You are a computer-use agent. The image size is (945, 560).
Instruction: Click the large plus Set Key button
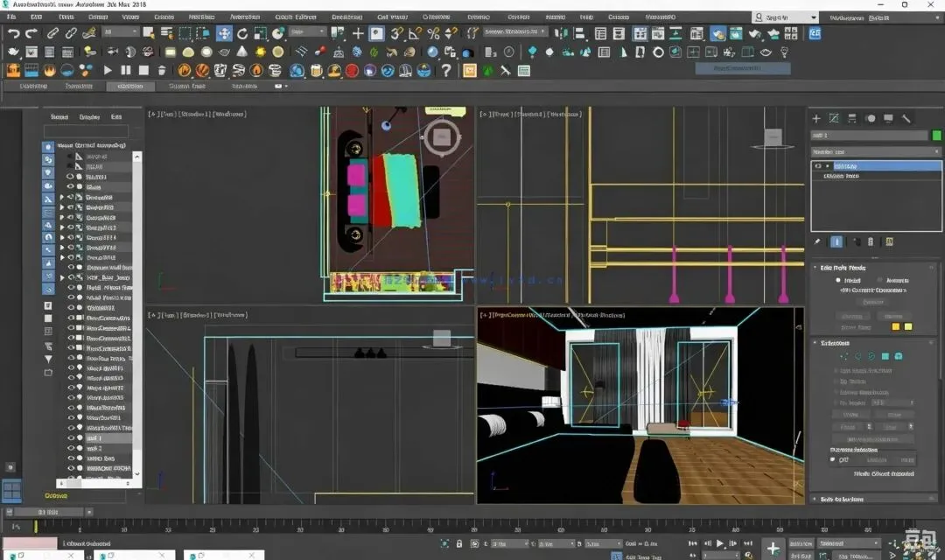(x=773, y=549)
